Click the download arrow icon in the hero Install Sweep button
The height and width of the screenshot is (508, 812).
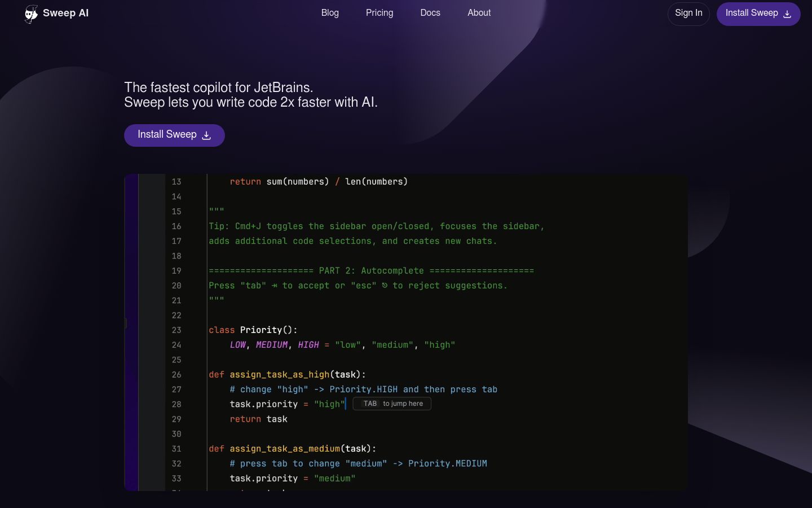[x=206, y=135]
